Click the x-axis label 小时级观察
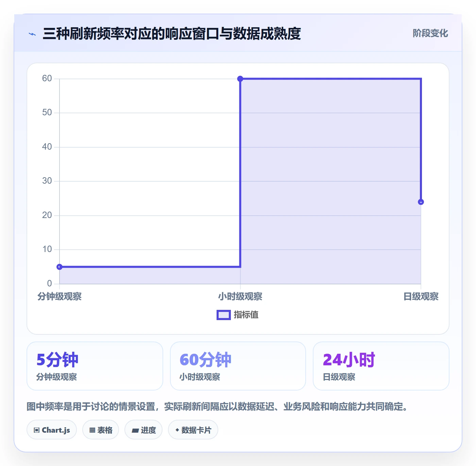 pyautogui.click(x=240, y=297)
